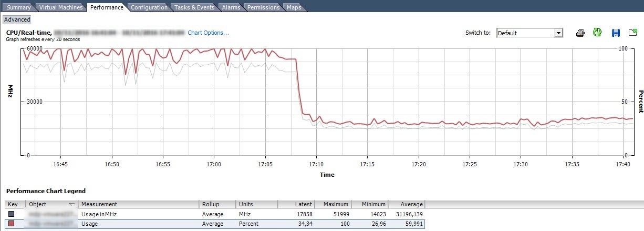This screenshot has width=644, height=231.
Task: Open Chart Options link
Action: [208, 33]
